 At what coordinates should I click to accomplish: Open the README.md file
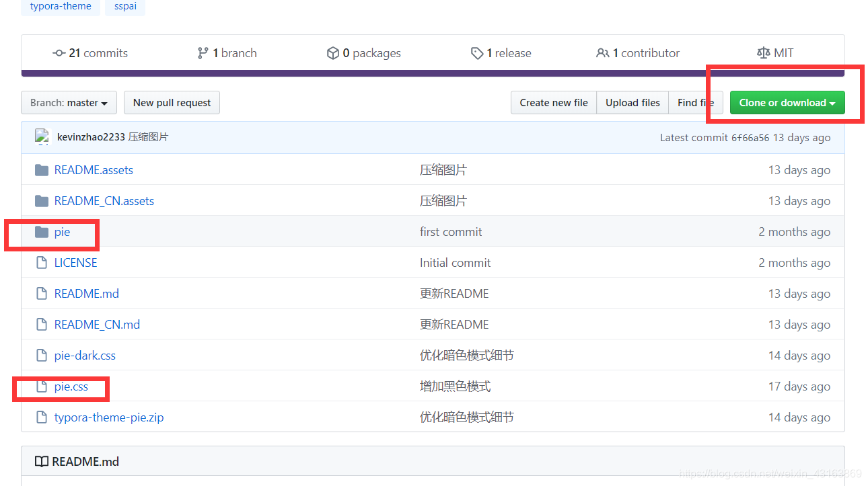pyautogui.click(x=86, y=294)
